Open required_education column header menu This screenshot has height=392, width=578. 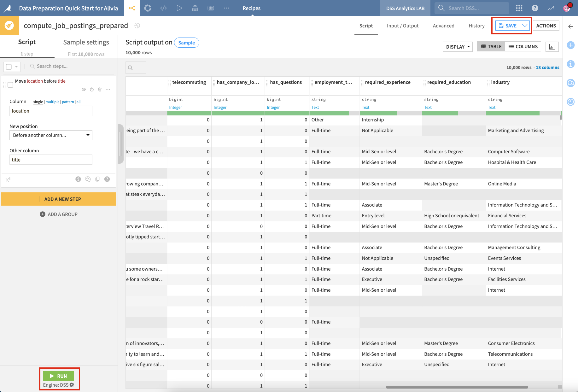coord(449,82)
